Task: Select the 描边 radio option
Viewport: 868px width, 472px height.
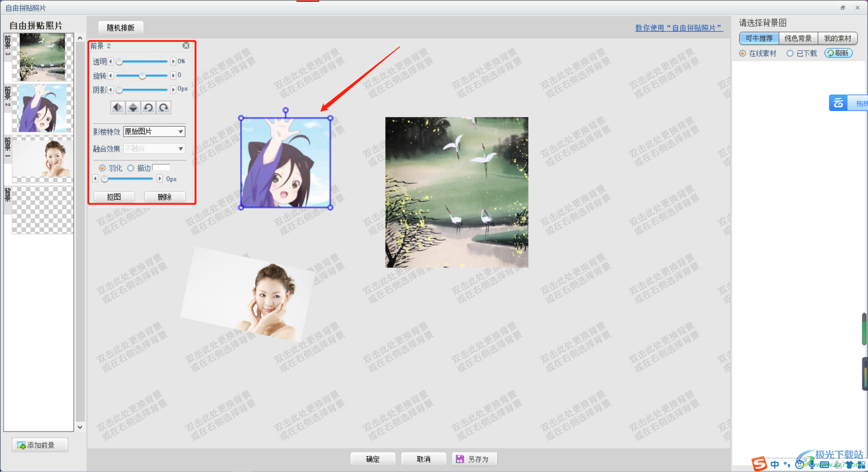Action: [x=131, y=168]
